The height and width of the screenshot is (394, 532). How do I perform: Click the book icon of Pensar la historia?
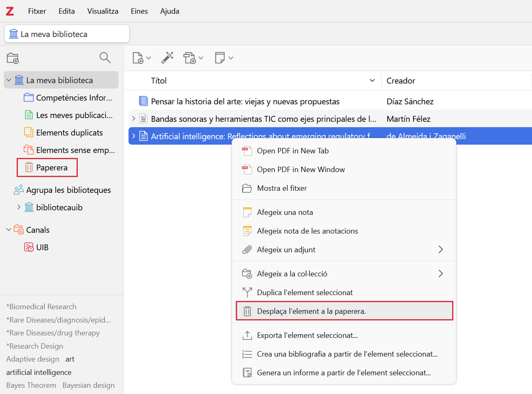144,101
